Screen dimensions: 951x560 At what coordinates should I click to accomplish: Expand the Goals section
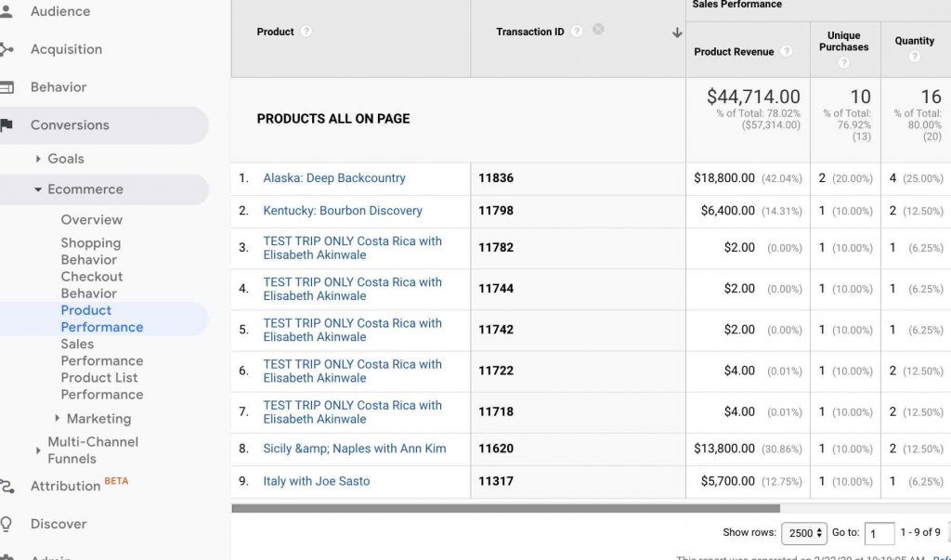38,159
